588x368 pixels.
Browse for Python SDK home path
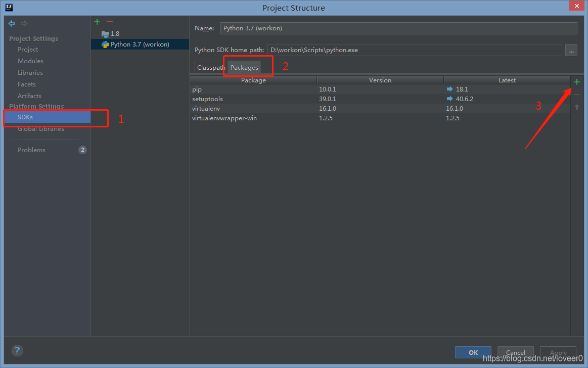pos(571,50)
